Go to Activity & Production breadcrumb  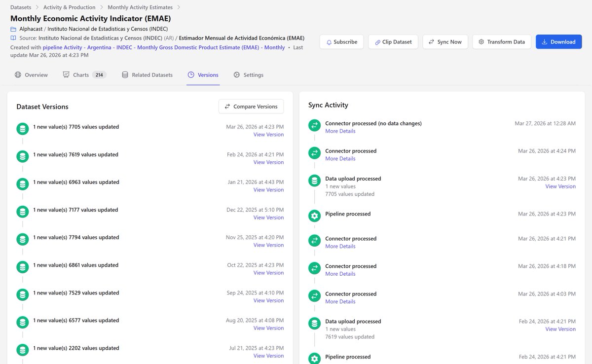[70, 7]
